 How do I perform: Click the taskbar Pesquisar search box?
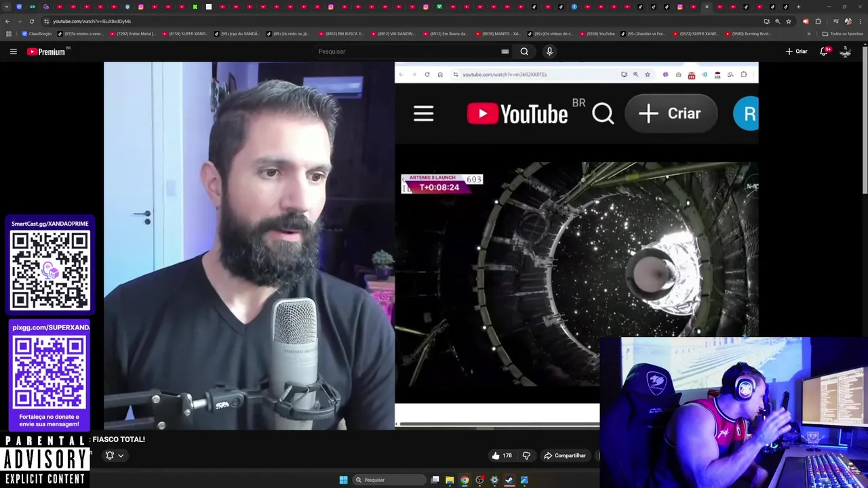coord(388,480)
